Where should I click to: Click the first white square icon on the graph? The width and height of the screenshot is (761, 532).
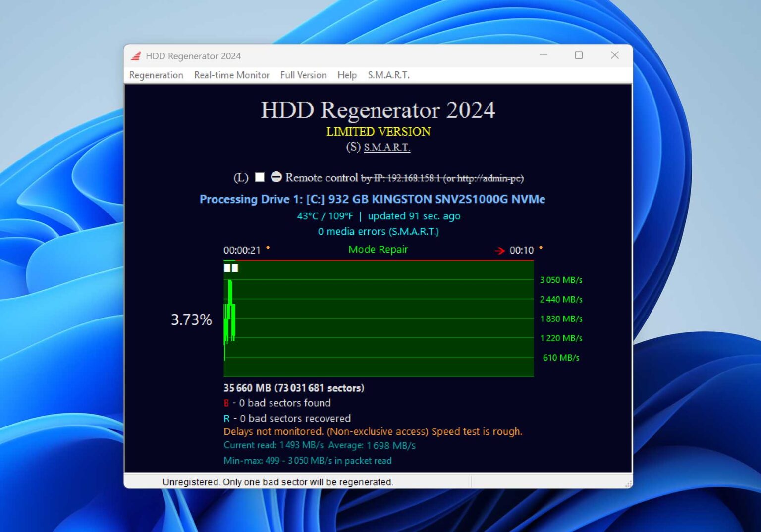227,268
